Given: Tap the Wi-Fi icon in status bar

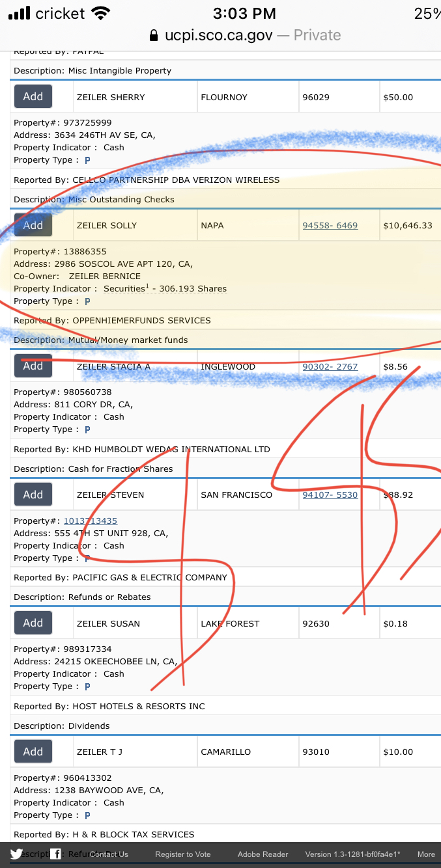Looking at the screenshot, I should pos(100,13).
